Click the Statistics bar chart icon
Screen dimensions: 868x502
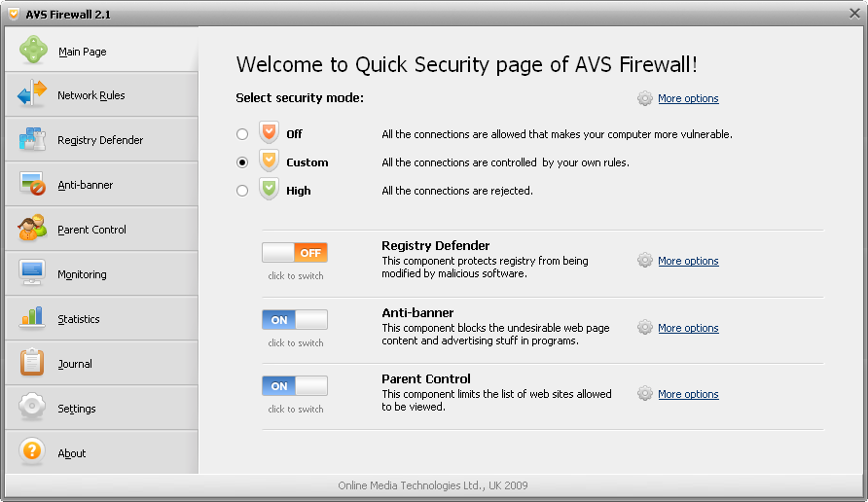[x=32, y=318]
